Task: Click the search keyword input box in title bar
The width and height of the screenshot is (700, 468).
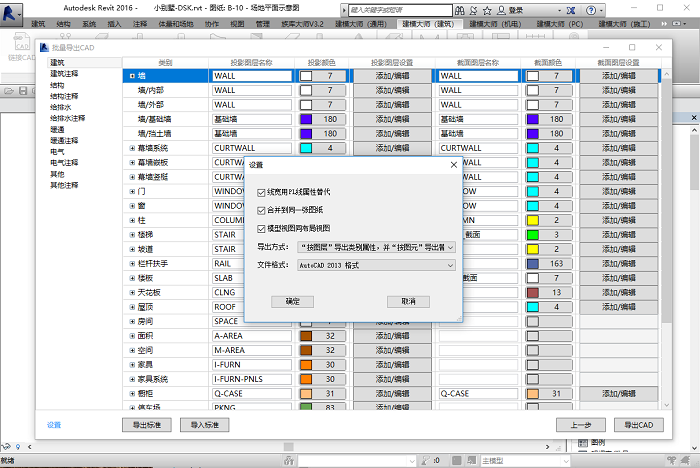Action: (x=400, y=10)
